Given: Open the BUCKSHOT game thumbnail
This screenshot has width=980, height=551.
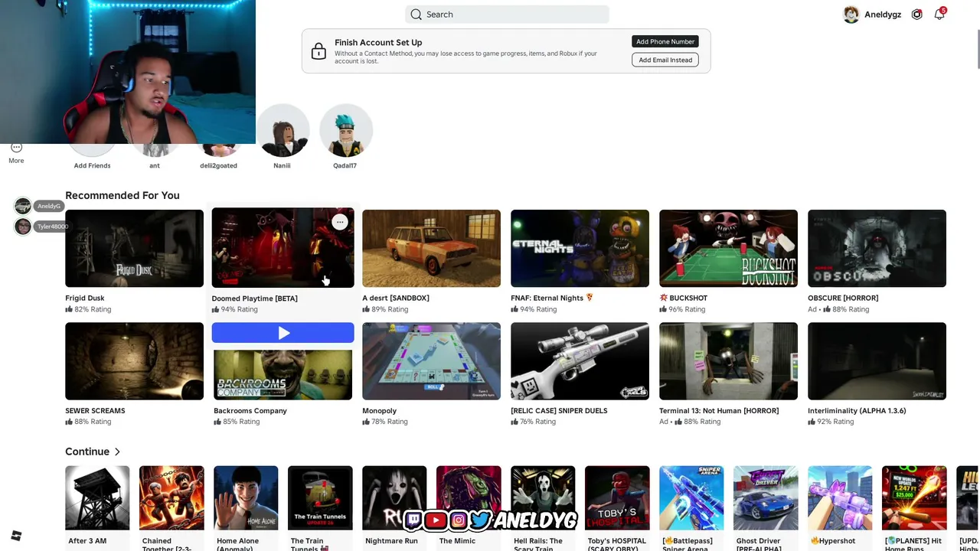Looking at the screenshot, I should 728,248.
